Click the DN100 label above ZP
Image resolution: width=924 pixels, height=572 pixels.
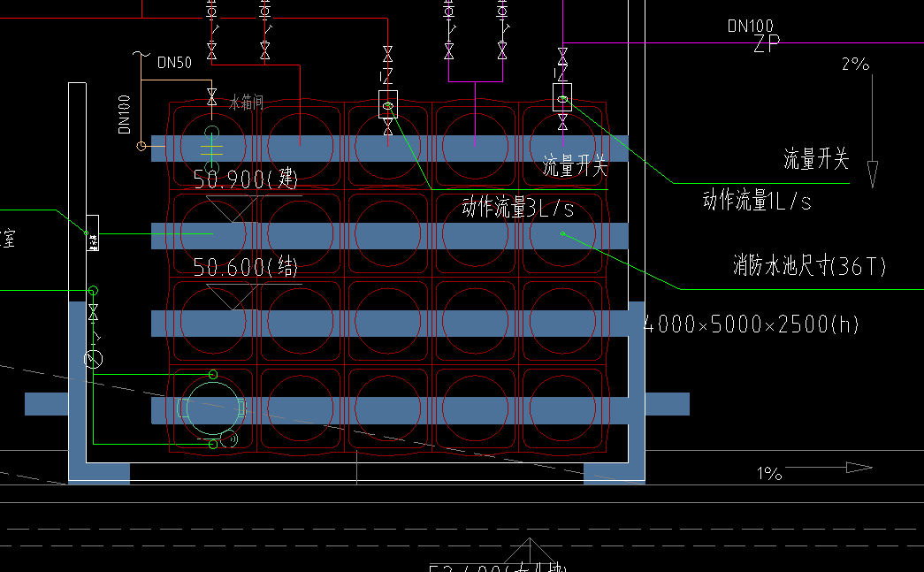(750, 26)
